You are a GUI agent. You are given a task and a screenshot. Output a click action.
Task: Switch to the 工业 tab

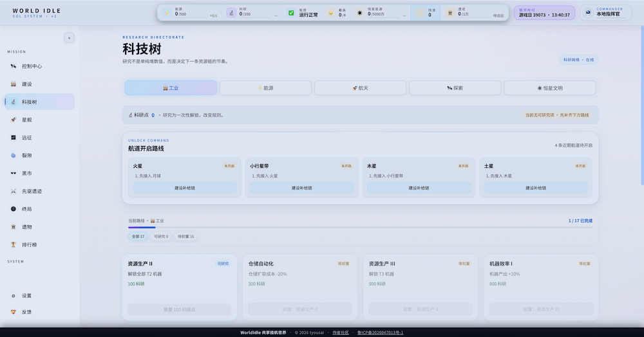[171, 87]
